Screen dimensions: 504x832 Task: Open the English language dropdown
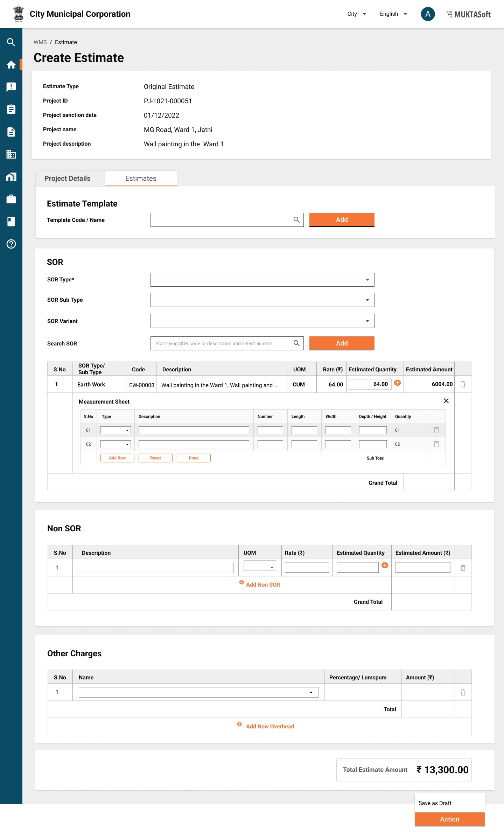393,14
